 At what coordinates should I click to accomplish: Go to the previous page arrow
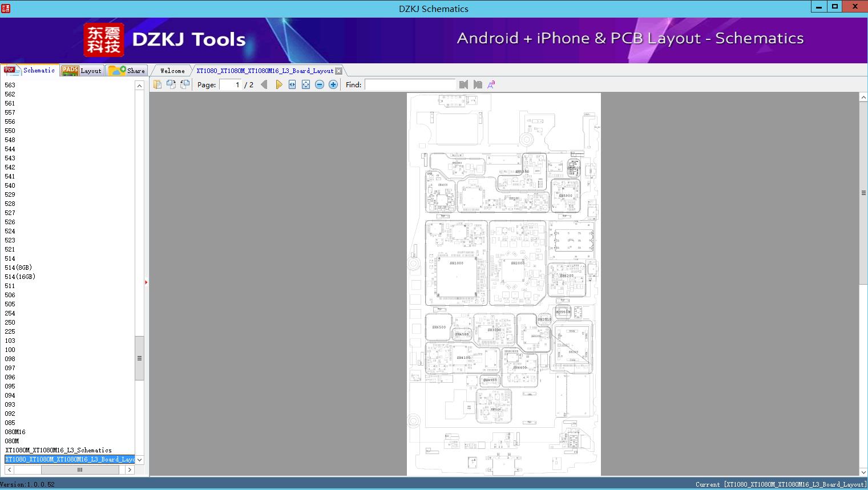tap(264, 84)
